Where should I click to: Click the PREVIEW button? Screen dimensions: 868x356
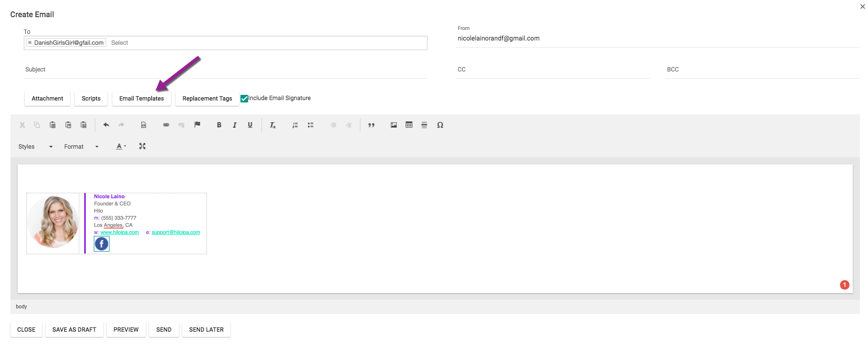[126, 330]
